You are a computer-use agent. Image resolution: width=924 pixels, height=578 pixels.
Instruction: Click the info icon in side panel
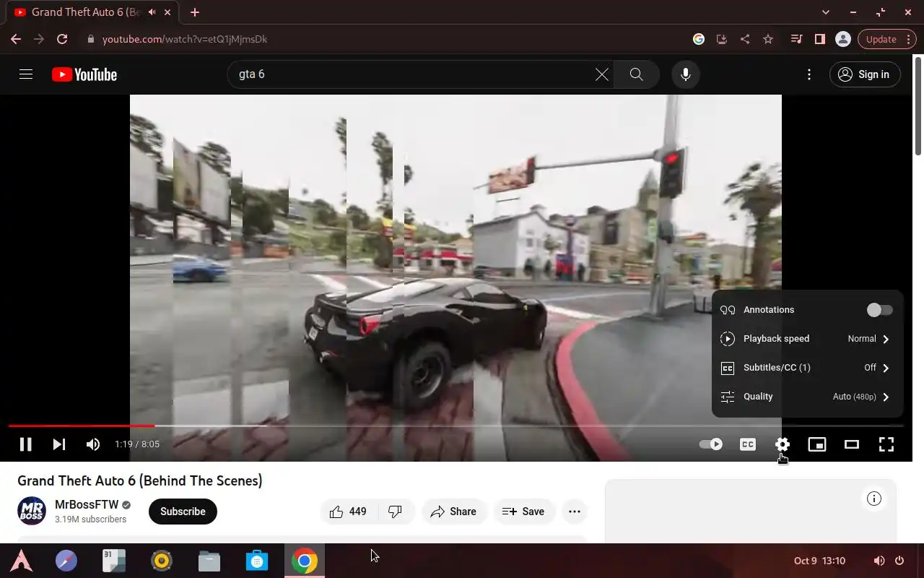click(x=874, y=499)
